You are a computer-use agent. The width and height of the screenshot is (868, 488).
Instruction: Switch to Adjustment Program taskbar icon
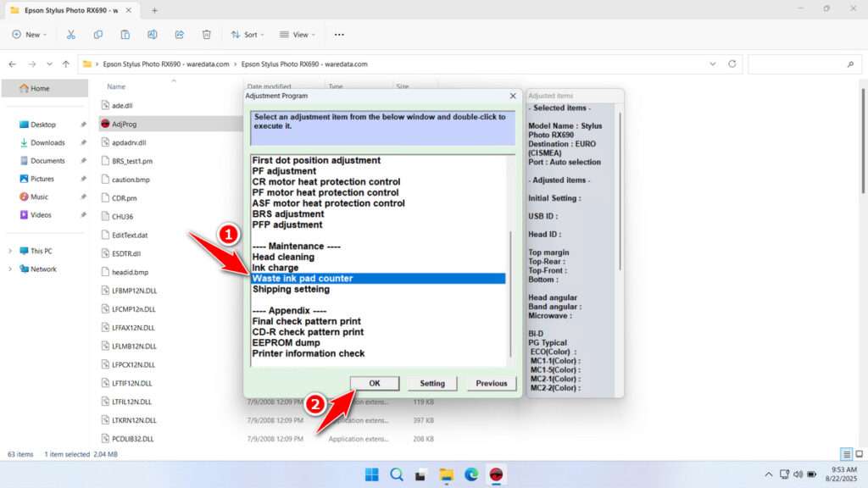coord(496,474)
